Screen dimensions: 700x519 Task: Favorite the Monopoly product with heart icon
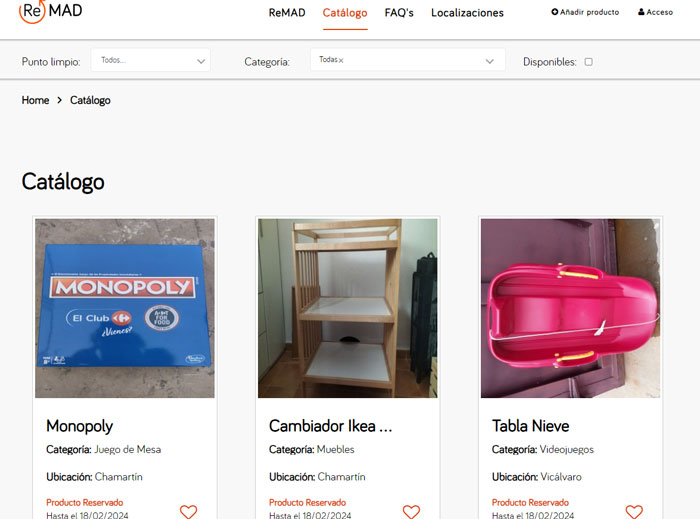[x=188, y=511]
